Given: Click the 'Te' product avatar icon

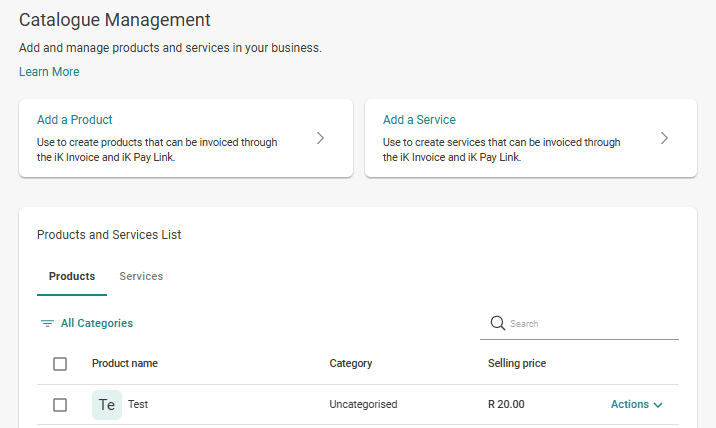Looking at the screenshot, I should pyautogui.click(x=106, y=405).
